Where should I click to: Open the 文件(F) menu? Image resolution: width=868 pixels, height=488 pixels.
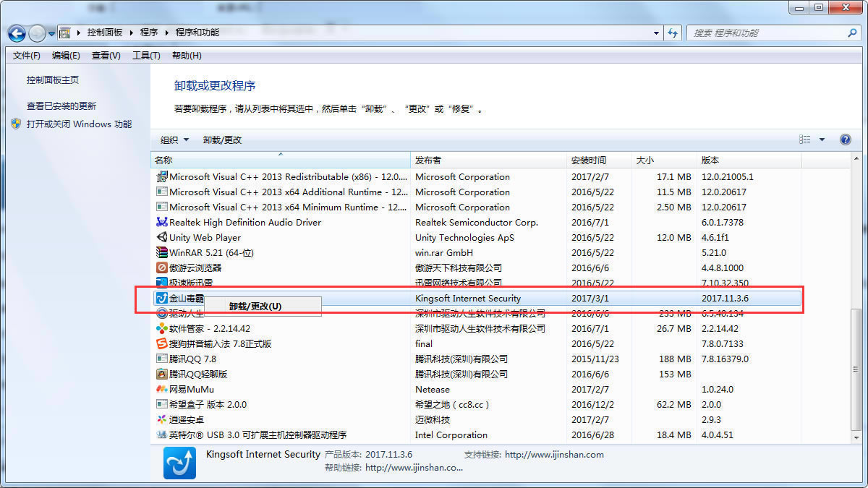tap(27, 56)
